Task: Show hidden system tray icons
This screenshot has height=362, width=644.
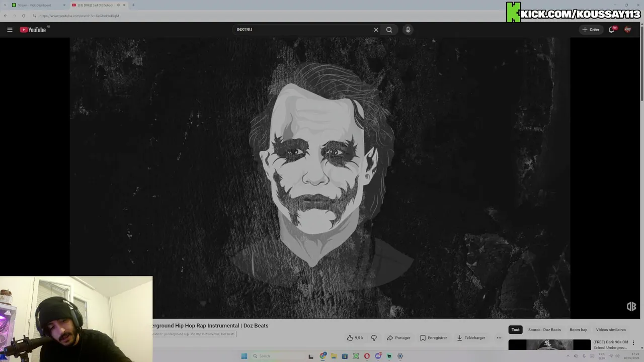Action: 568,356
